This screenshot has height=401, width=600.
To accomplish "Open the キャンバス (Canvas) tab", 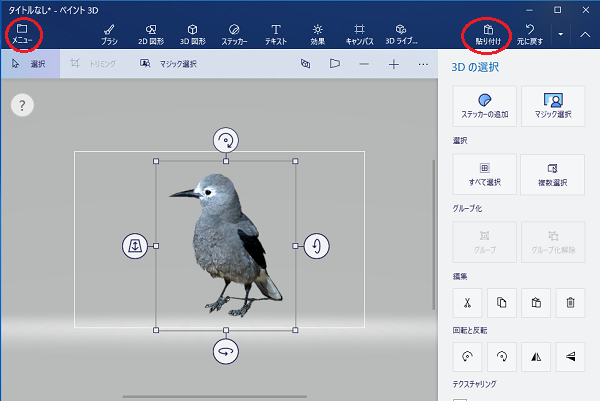I will pos(359,35).
